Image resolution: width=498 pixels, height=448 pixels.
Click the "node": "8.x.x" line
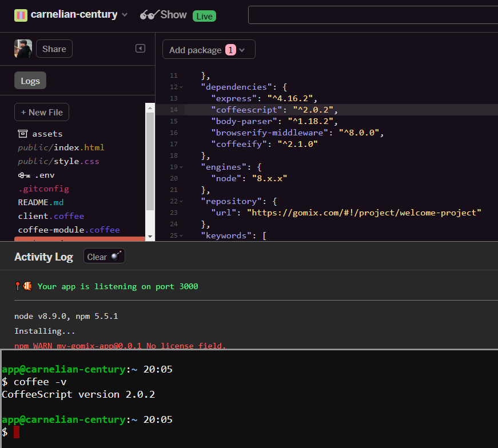click(249, 178)
